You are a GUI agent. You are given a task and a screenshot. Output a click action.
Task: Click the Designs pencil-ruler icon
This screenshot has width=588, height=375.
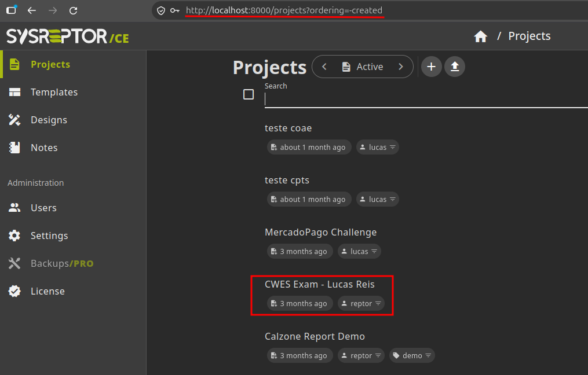14,120
